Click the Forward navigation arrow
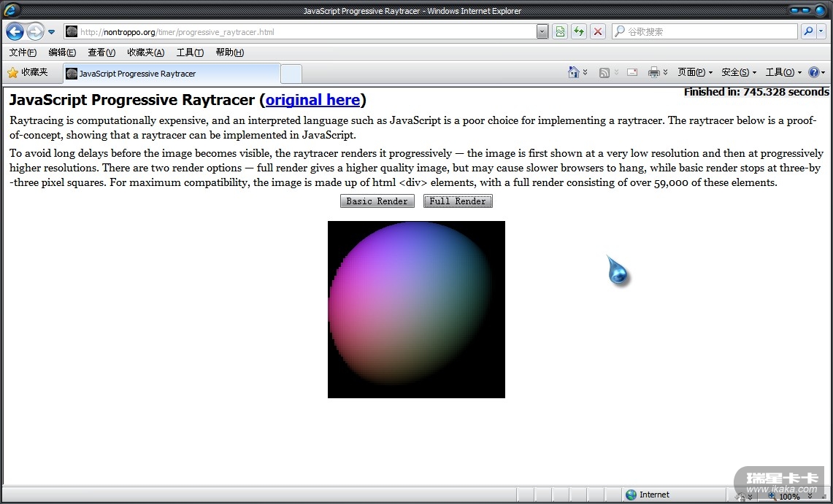This screenshot has width=833, height=504. click(x=35, y=31)
